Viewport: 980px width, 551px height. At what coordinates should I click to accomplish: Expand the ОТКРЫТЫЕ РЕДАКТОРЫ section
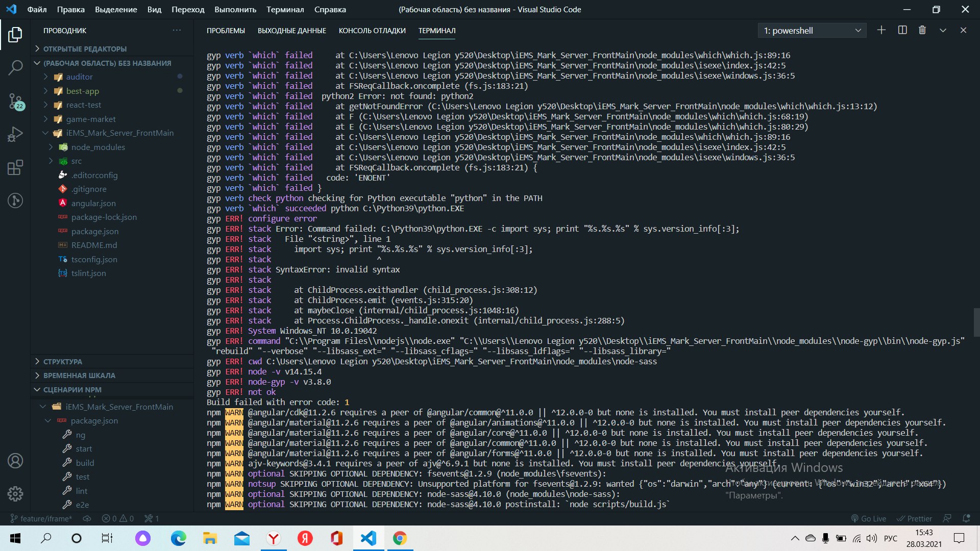[x=85, y=48]
